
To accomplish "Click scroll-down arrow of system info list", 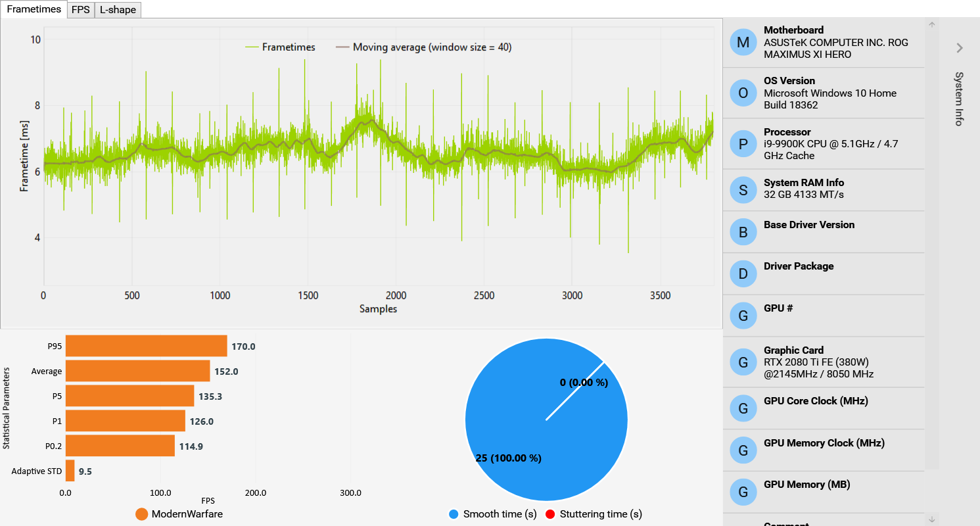I will click(931, 519).
